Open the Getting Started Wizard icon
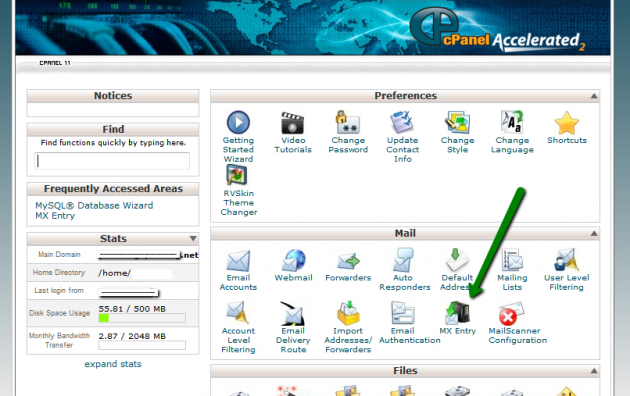 point(238,122)
